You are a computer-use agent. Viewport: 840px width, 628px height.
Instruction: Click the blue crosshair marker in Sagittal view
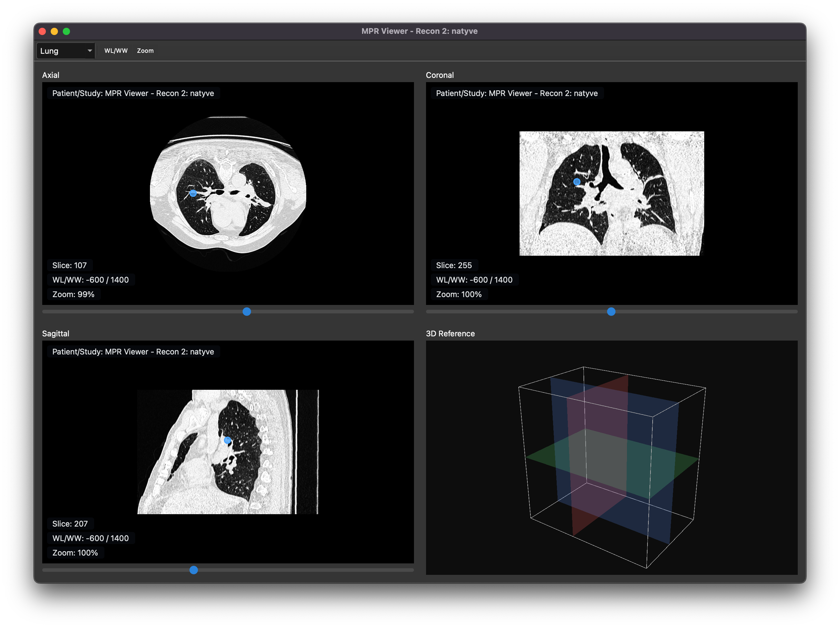[x=227, y=440]
